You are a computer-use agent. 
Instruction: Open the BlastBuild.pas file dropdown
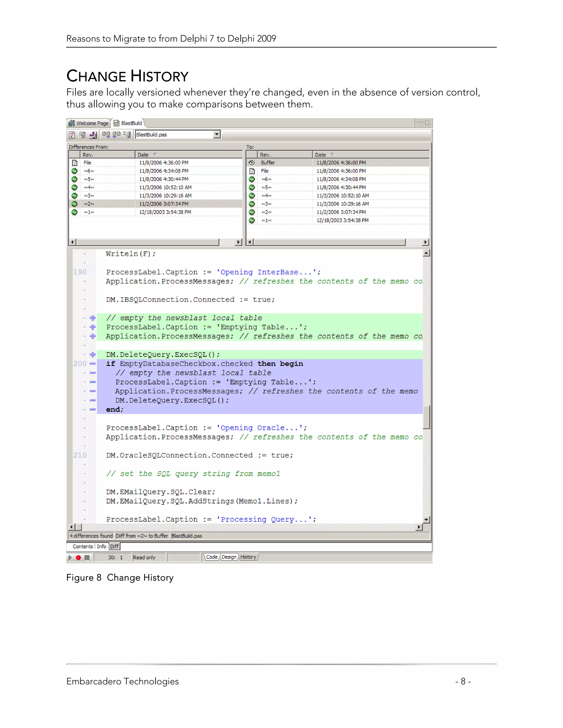coord(217,134)
